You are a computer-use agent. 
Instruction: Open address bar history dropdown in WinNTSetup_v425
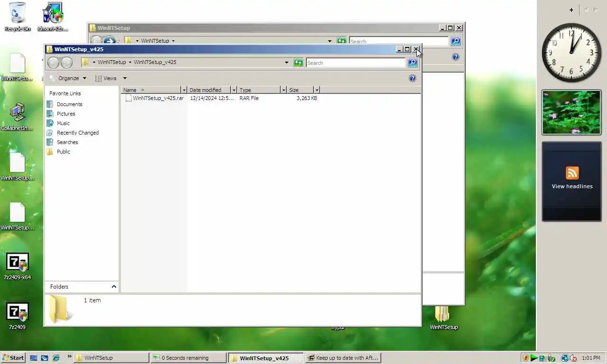pyautogui.click(x=286, y=63)
